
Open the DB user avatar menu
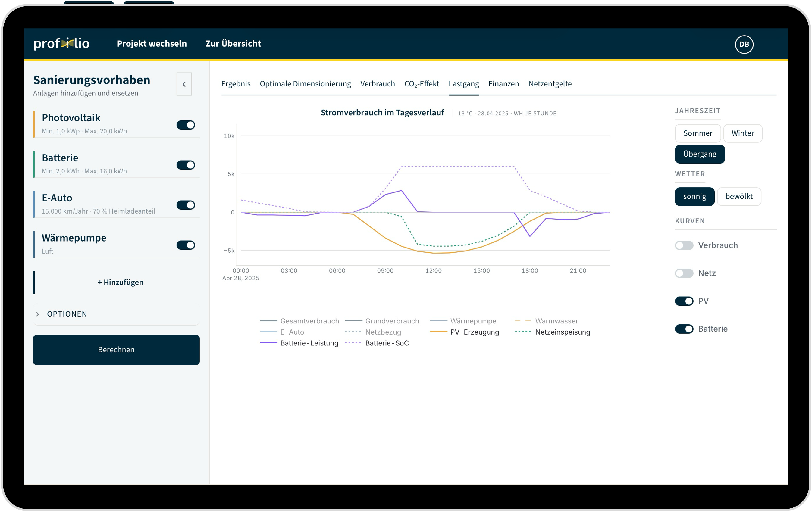[x=744, y=44]
